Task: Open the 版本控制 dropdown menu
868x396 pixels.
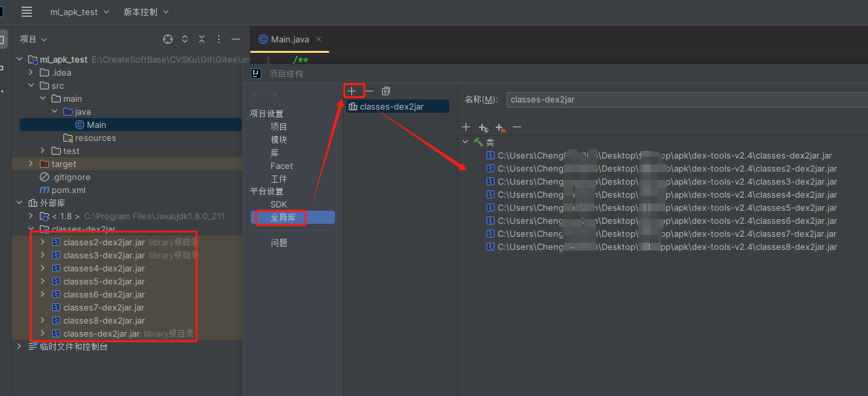Action: [146, 12]
